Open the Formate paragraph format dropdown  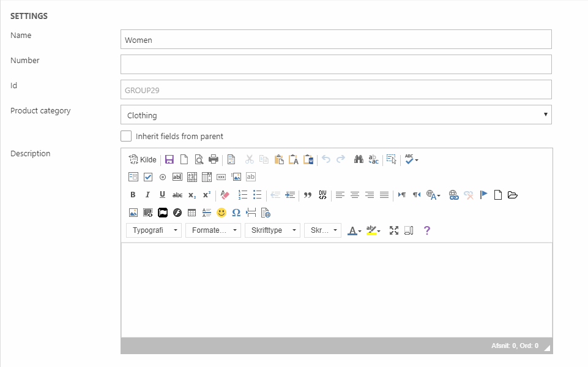[x=213, y=230]
